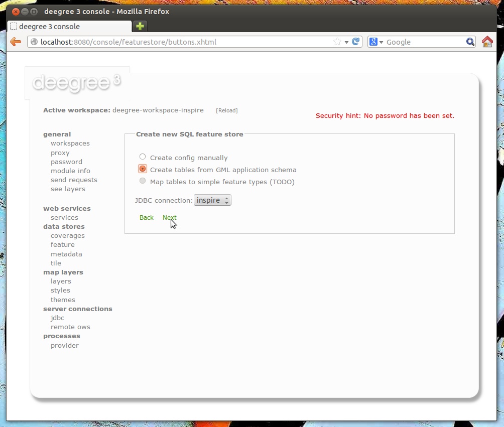Select Map tables to simple feature types
Viewport: 504px width, 427px height.
(x=142, y=181)
